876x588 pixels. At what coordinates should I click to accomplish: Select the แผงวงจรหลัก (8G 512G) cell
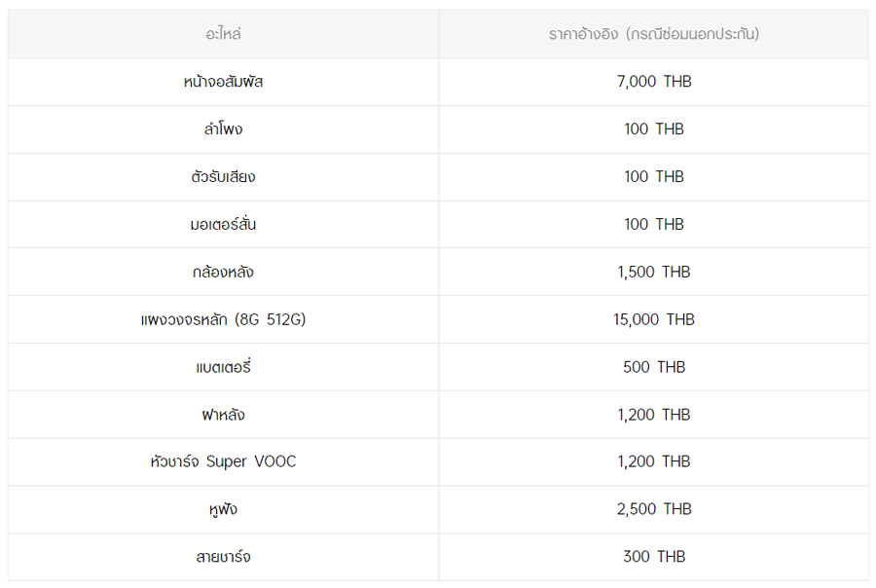coord(223,319)
